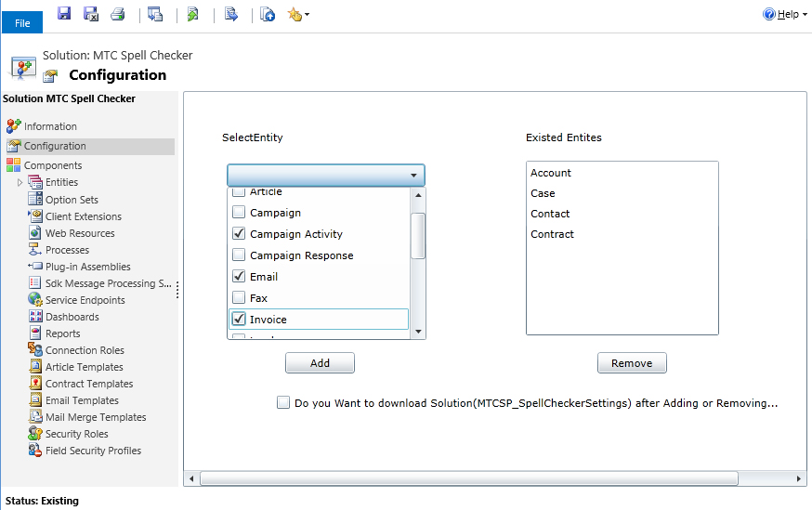Click the Save floppy disk icon

[x=64, y=14]
